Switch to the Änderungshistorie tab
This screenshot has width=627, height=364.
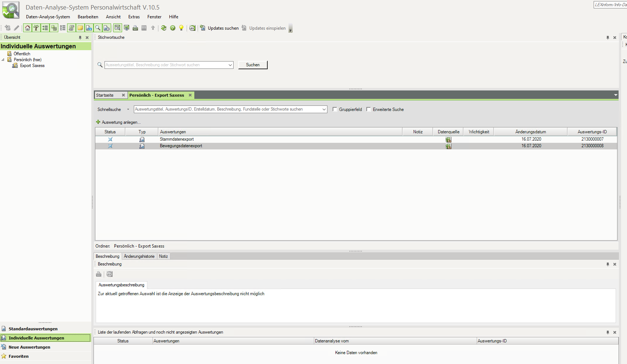click(139, 256)
